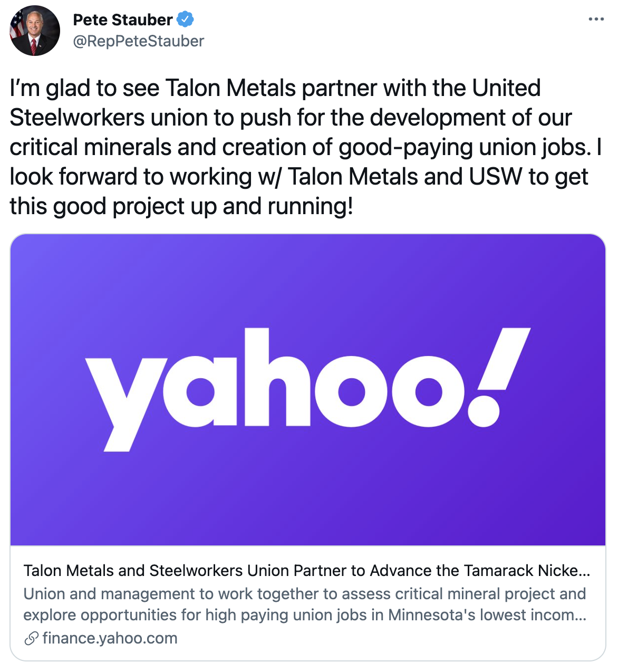Open the finance.yahoo.com domain link

coord(110,638)
